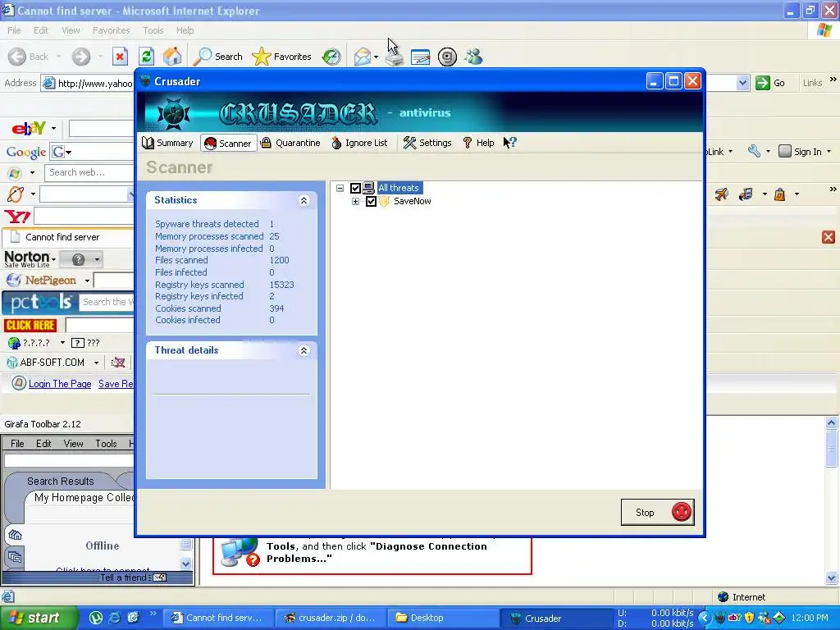The image size is (840, 630).
Task: Open the NetPigeon toolbar dropdown
Action: click(x=87, y=281)
